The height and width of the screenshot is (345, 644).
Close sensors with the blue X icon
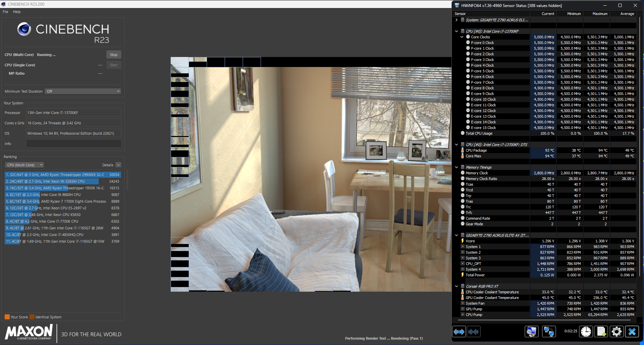tap(632, 332)
